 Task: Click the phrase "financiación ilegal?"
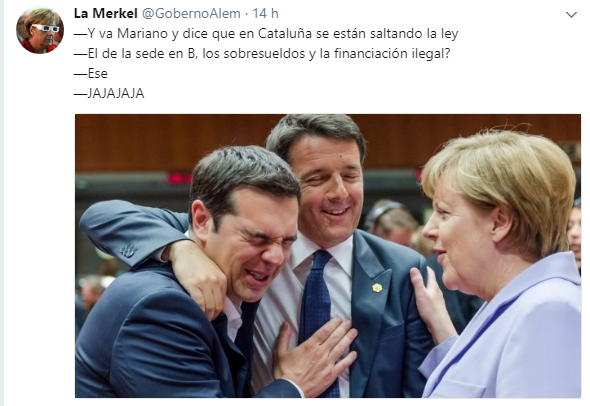pos(392,53)
